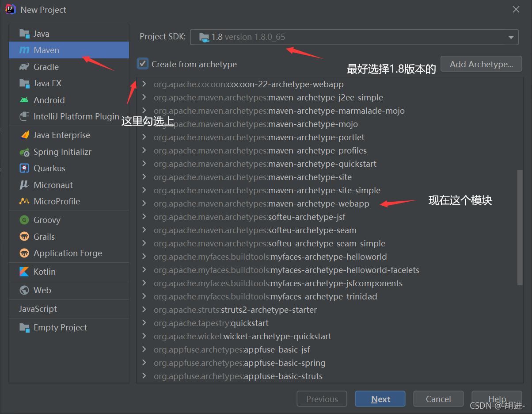Select maven-archetype-webapp archetype
The width and height of the screenshot is (532, 414).
point(262,203)
